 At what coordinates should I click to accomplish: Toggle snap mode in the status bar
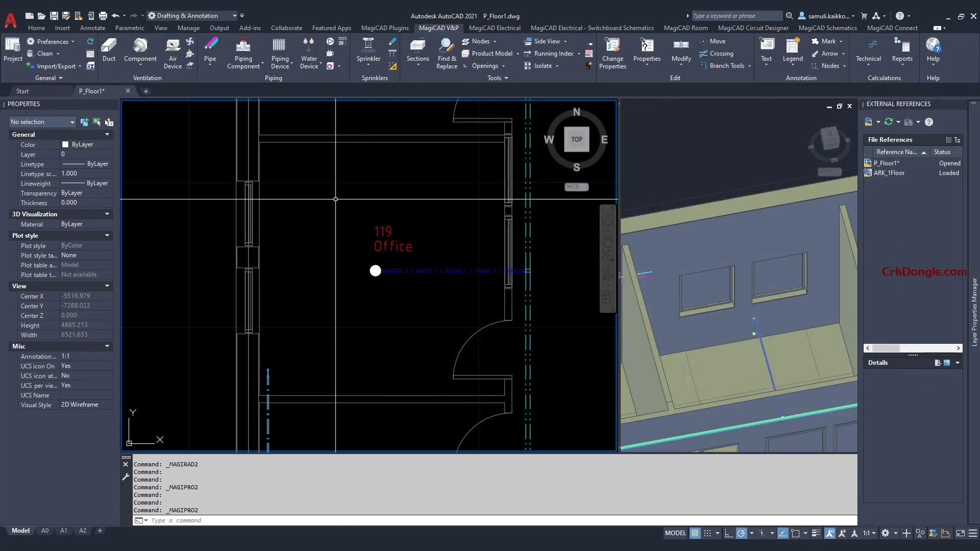[707, 533]
